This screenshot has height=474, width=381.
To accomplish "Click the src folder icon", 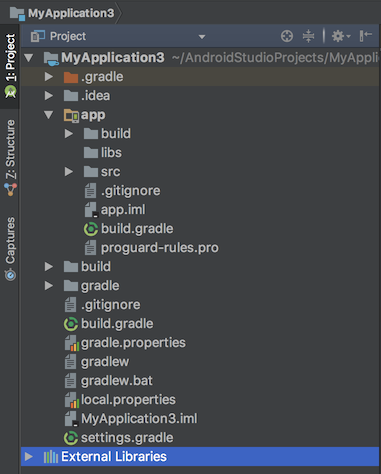I will pos(91,172).
